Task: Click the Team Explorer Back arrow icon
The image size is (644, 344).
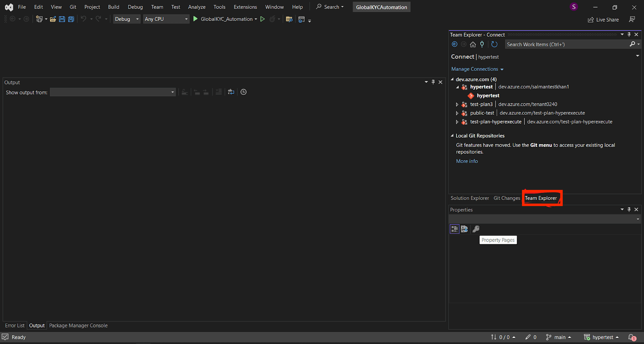Action: point(455,44)
